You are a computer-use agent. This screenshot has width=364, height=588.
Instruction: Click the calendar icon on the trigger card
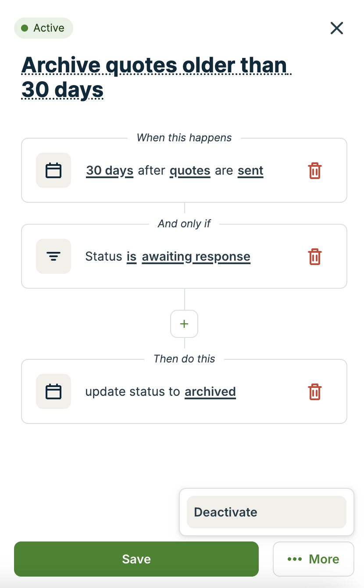[53, 170]
